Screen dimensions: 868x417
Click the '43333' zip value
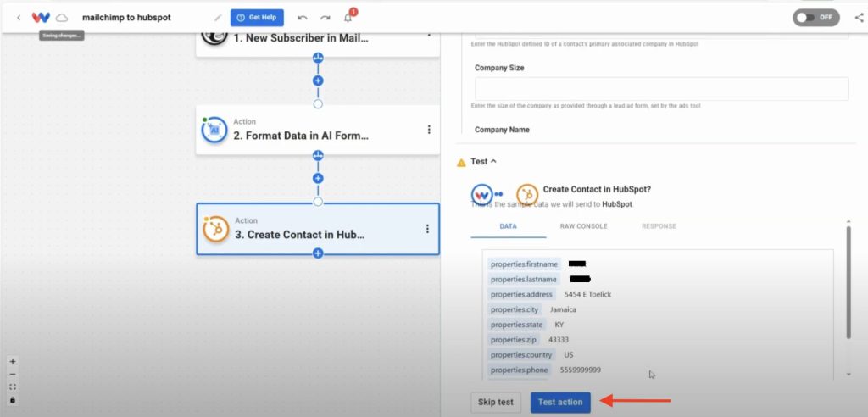pyautogui.click(x=559, y=340)
